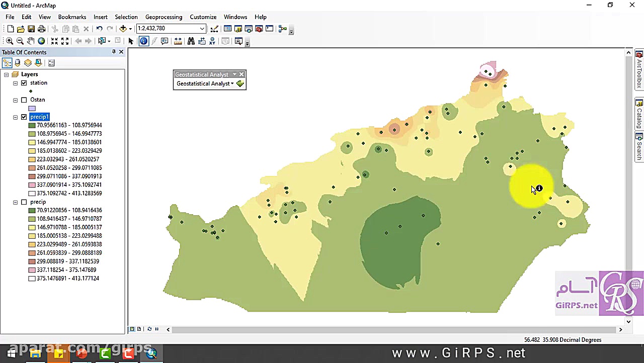Enable the Ostan layer checkbox
The height and width of the screenshot is (363, 644).
[24, 100]
